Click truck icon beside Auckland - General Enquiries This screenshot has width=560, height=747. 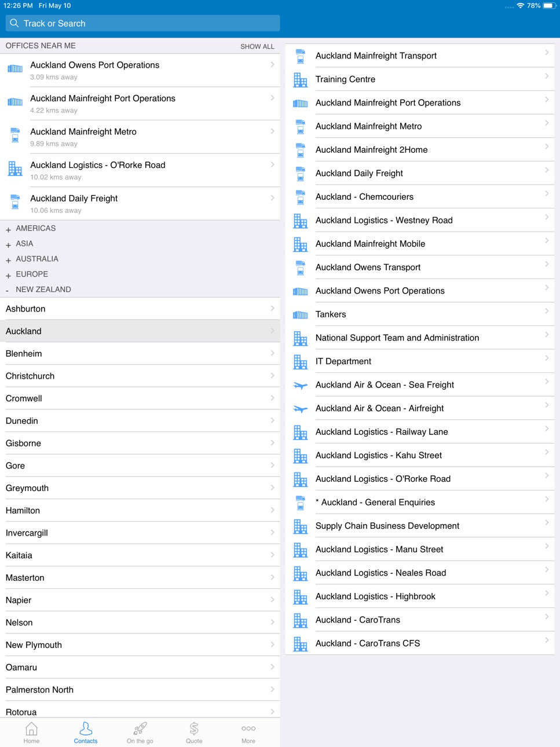pos(300,503)
